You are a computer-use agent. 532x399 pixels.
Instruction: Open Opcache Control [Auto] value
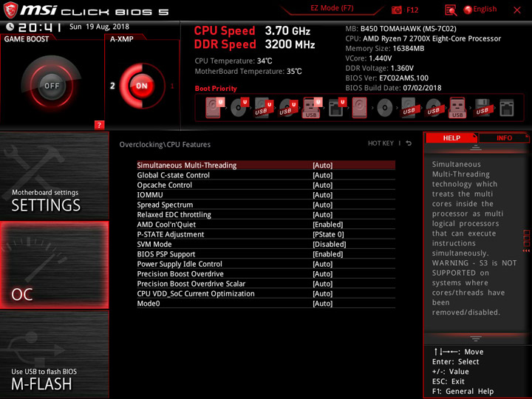coord(323,185)
